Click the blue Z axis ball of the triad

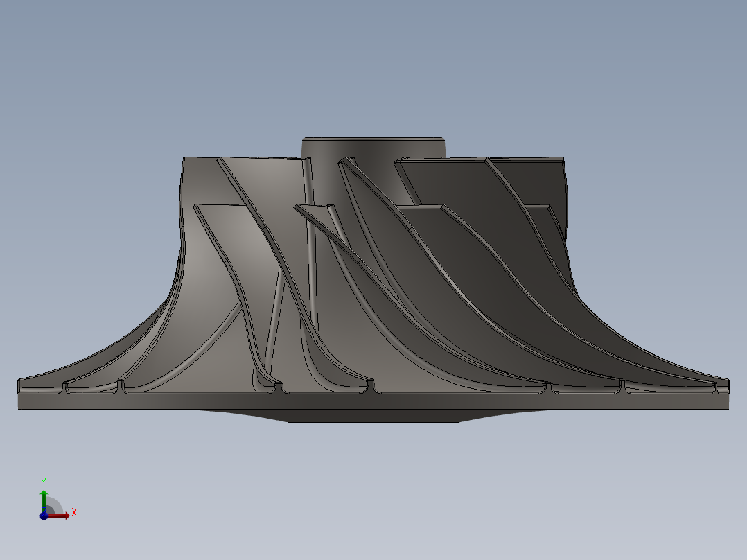(44, 516)
